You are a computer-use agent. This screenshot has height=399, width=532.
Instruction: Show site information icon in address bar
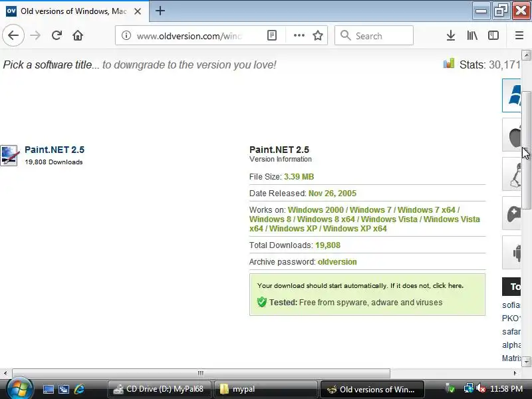pyautogui.click(x=126, y=35)
